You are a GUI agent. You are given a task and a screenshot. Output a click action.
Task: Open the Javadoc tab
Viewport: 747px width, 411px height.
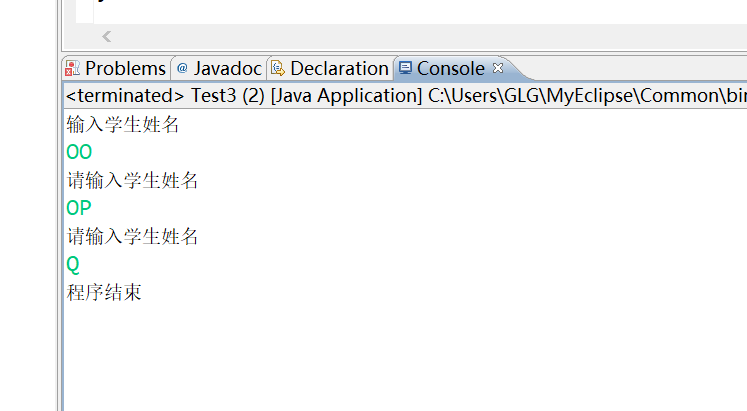coord(227,69)
